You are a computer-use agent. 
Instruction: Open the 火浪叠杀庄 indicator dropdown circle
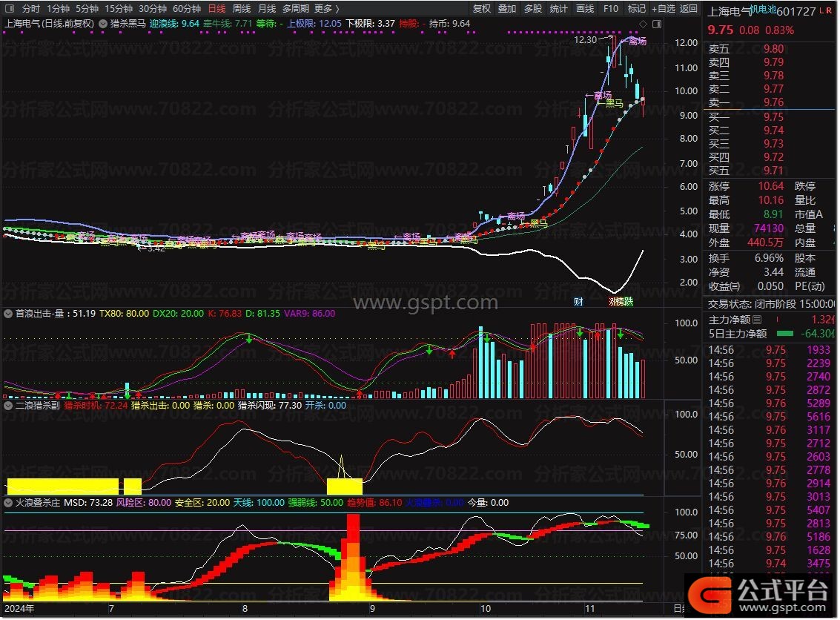click(x=8, y=503)
